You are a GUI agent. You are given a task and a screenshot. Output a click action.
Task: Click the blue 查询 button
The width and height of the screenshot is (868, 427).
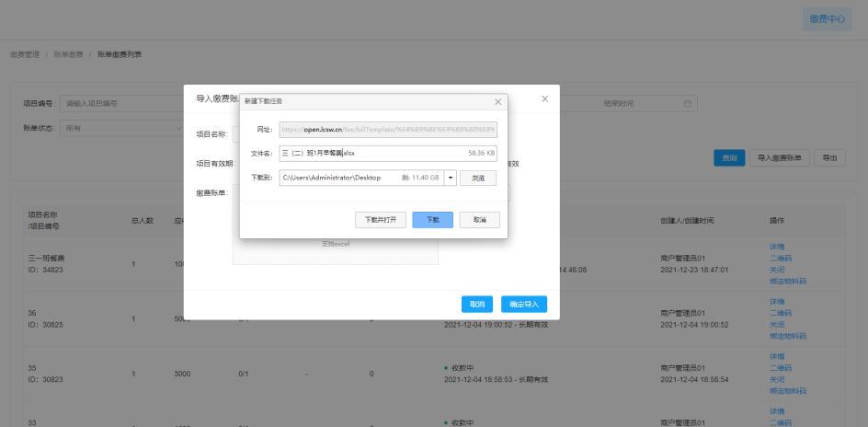point(729,158)
